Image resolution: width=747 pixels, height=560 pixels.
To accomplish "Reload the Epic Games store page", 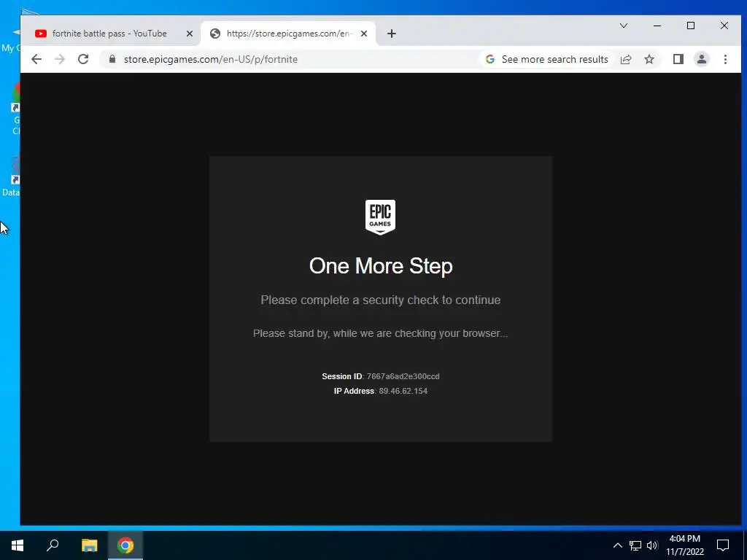I will [x=83, y=59].
